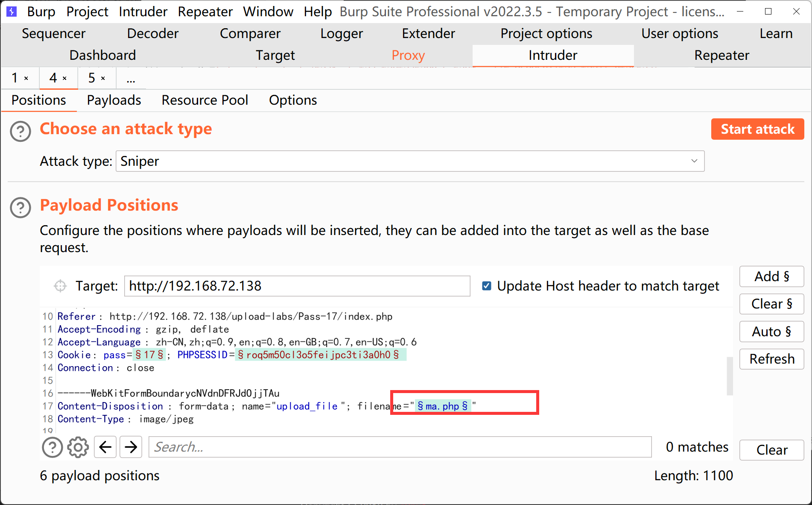
Task: Switch to the Comparer tab
Action: (250, 33)
